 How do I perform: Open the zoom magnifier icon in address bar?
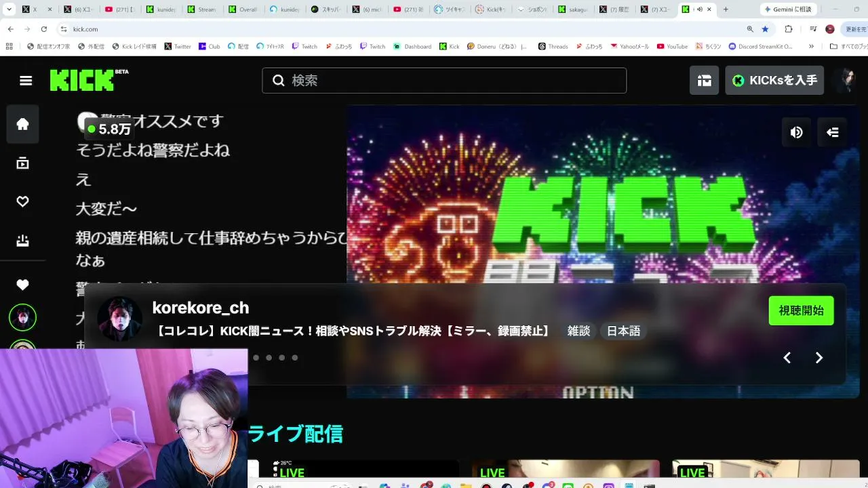point(750,29)
